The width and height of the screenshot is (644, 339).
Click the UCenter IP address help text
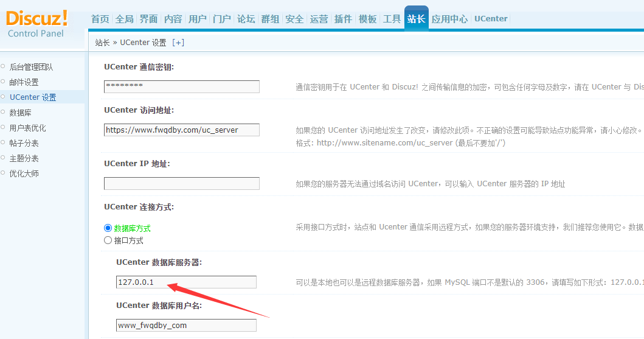point(431,184)
